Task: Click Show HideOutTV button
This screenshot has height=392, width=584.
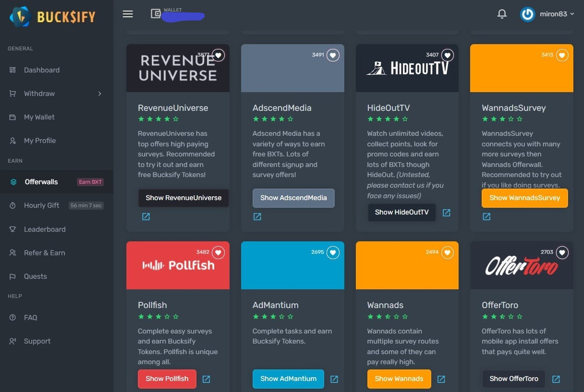Action: click(402, 212)
